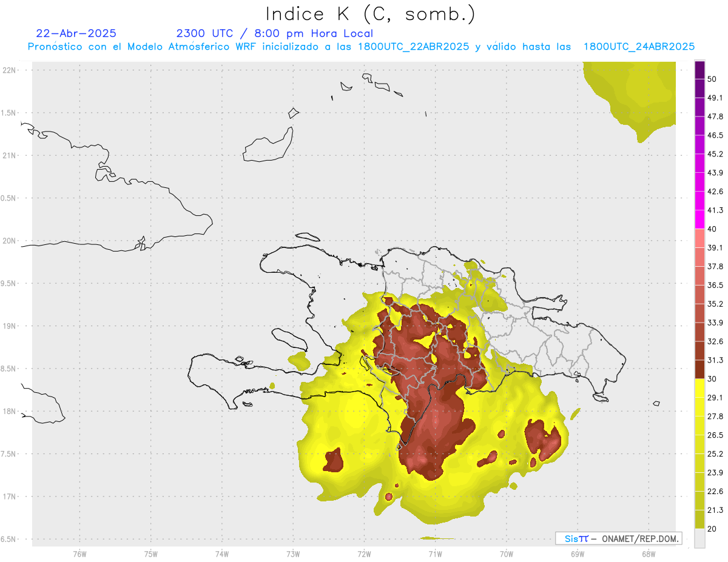The image size is (728, 562).
Task: Select the bright yellow swatch between 29.1 and 30
Action: pos(699,388)
